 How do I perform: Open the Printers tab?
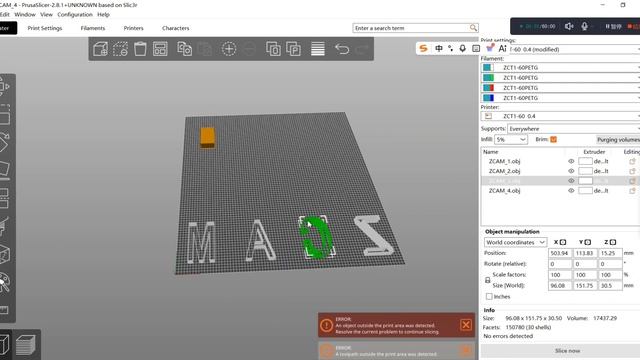133,28
